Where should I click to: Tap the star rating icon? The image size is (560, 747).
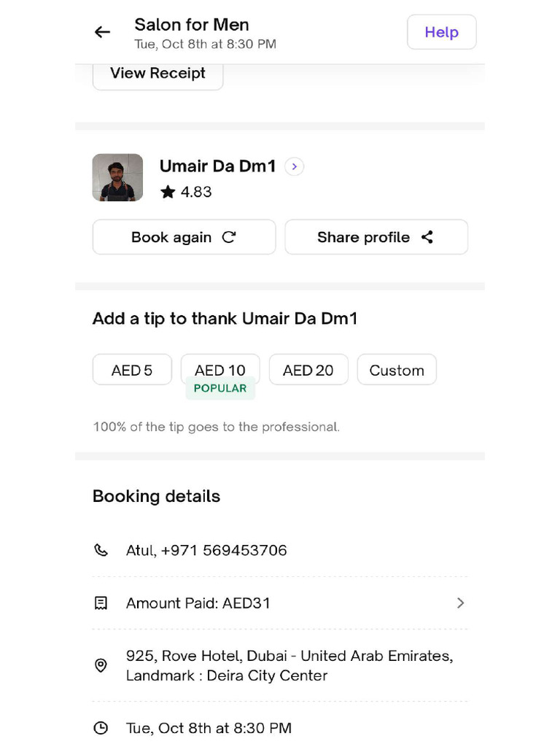(x=168, y=192)
